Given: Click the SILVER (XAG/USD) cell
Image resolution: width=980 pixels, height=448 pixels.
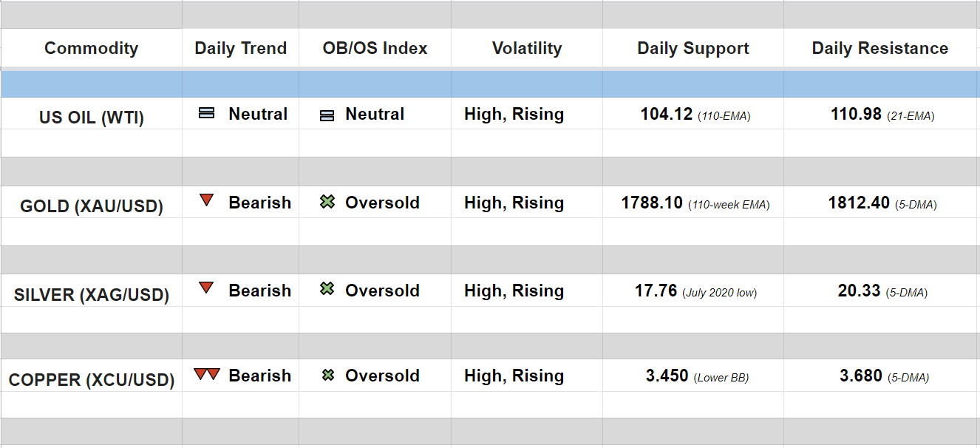Looking at the screenshot, I should coord(91,295).
